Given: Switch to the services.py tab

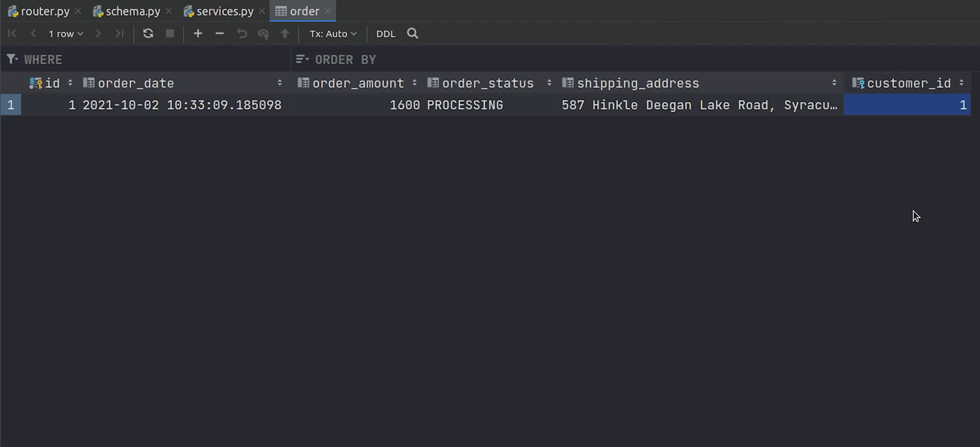Looking at the screenshot, I should coord(225,12).
